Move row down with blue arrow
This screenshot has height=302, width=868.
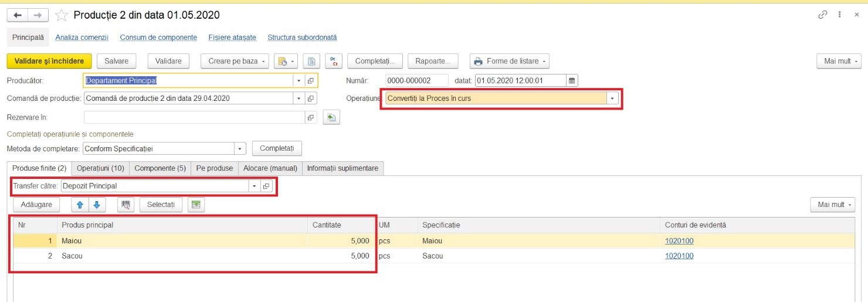coord(97,205)
